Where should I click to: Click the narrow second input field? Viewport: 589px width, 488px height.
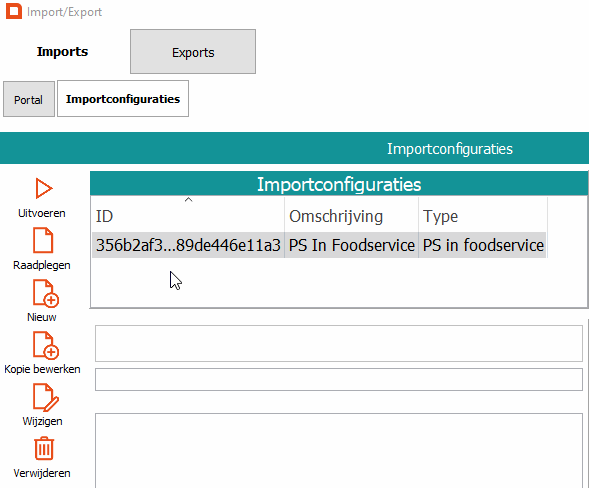(339, 379)
